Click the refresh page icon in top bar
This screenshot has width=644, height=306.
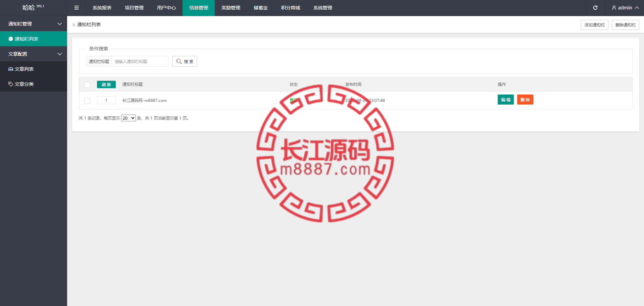pos(595,8)
